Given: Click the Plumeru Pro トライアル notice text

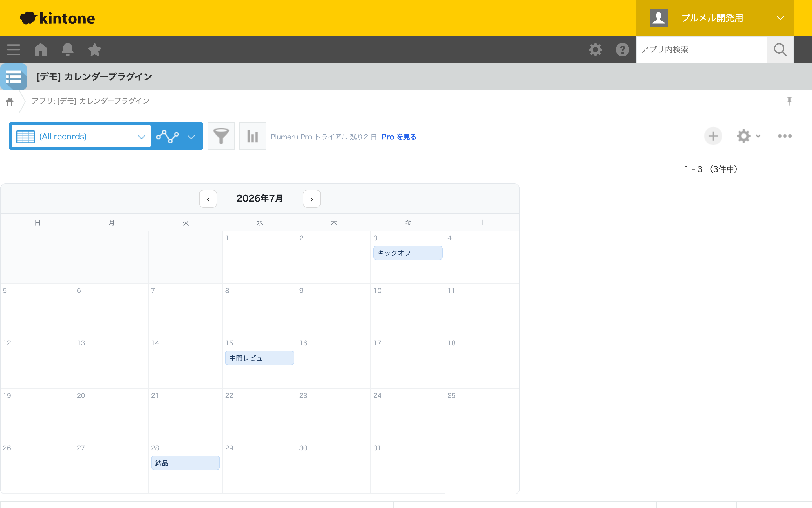Looking at the screenshot, I should pyautogui.click(x=323, y=137).
